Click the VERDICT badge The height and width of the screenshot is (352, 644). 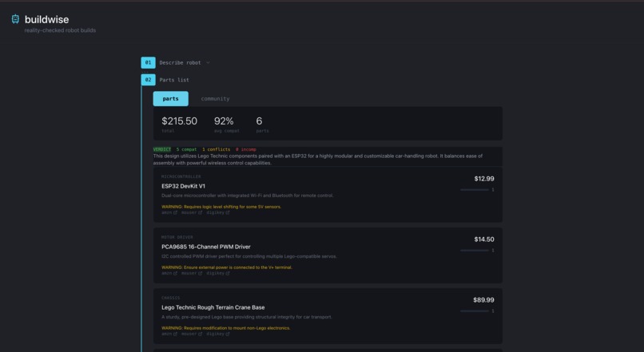pyautogui.click(x=162, y=149)
